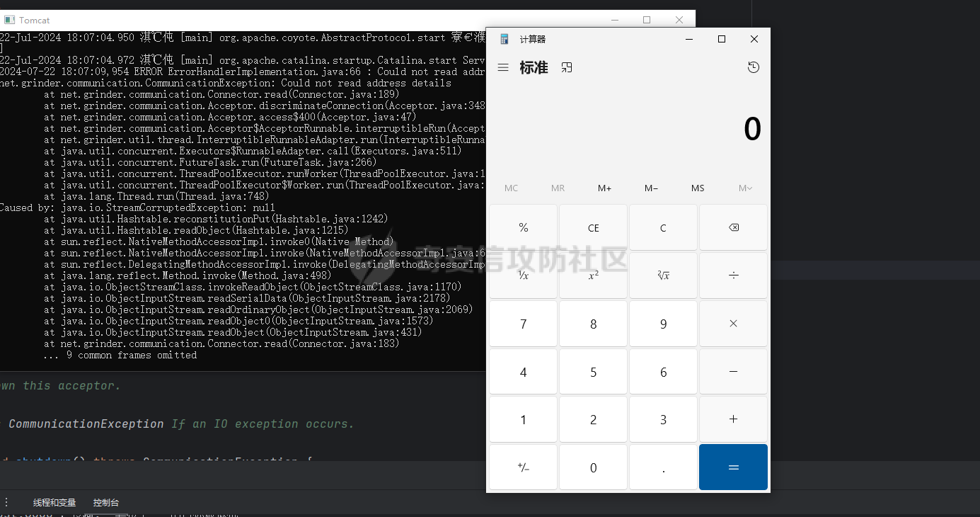Image resolution: width=980 pixels, height=517 pixels.
Task: Click digit 9 on Calculator
Action: point(663,324)
